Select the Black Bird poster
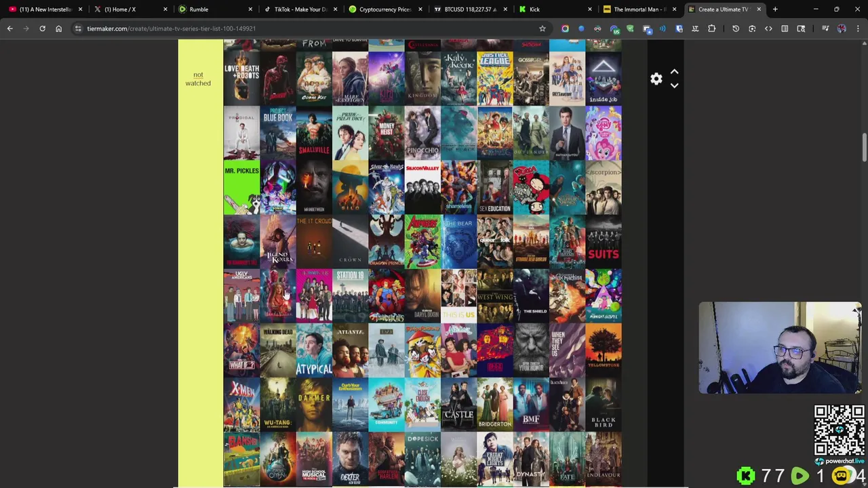This screenshot has width=868, height=488. (604, 405)
